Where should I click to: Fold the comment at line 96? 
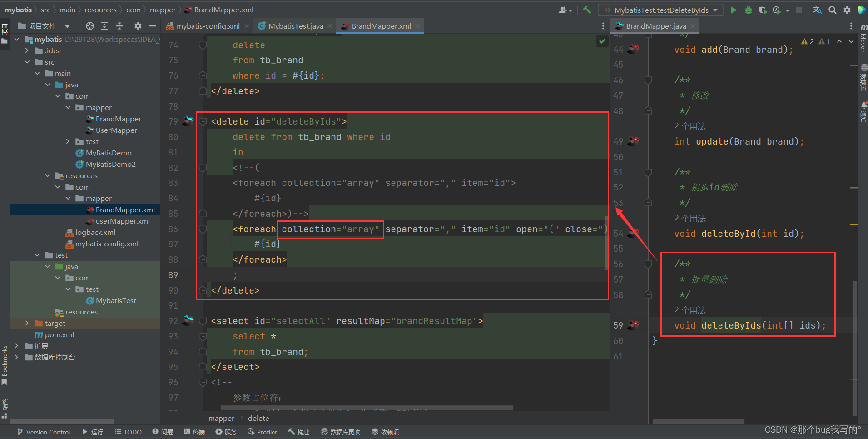(x=203, y=382)
